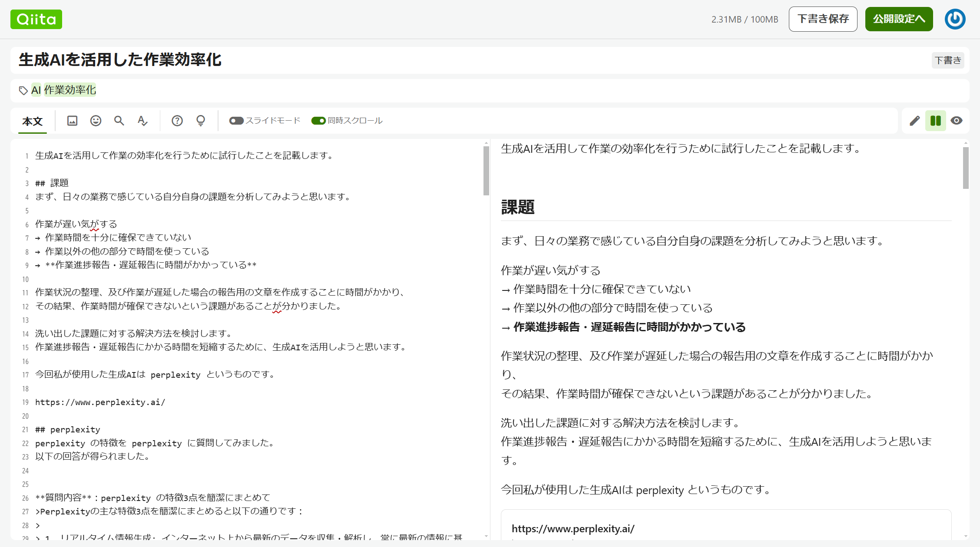Insert an emoji using the smiley icon

pyautogui.click(x=96, y=121)
